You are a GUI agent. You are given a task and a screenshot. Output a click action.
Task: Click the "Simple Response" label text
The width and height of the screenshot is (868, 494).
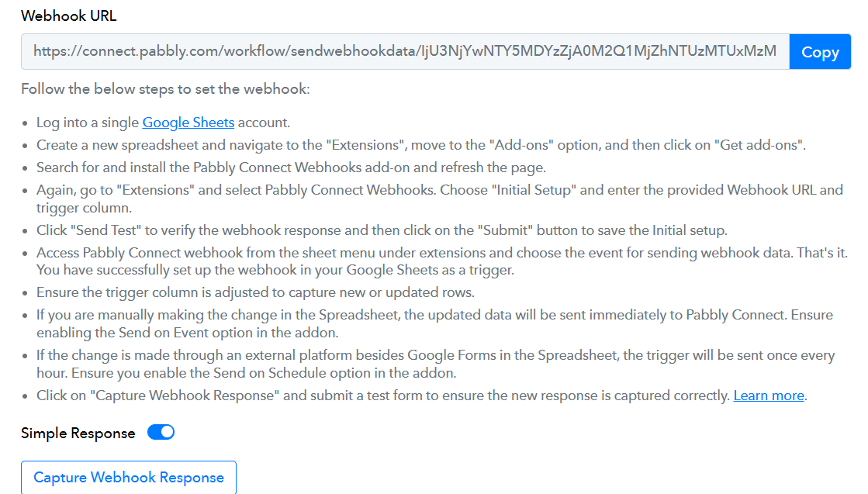78,434
